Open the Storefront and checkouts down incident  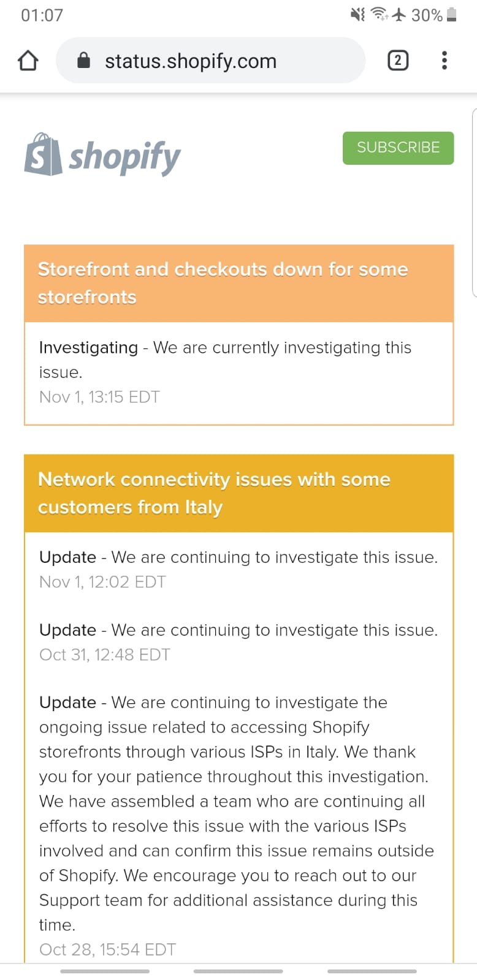223,283
